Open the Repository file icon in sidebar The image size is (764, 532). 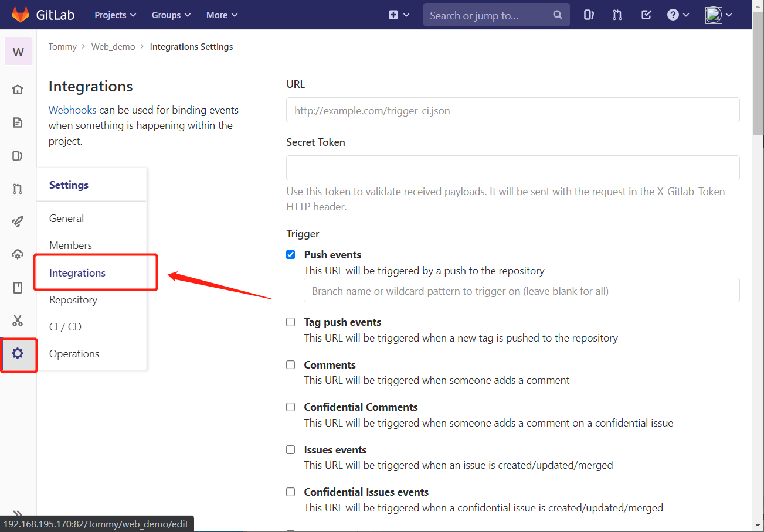click(18, 122)
